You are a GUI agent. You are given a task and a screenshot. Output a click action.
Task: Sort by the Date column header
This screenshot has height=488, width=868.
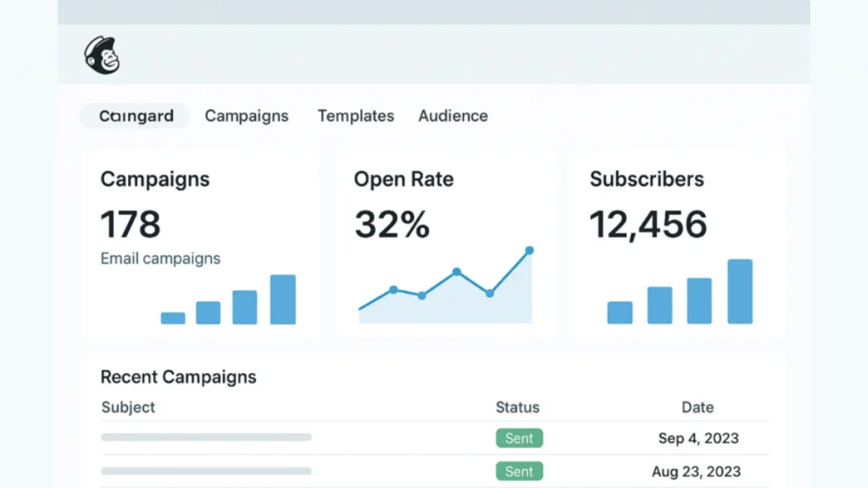pos(697,408)
